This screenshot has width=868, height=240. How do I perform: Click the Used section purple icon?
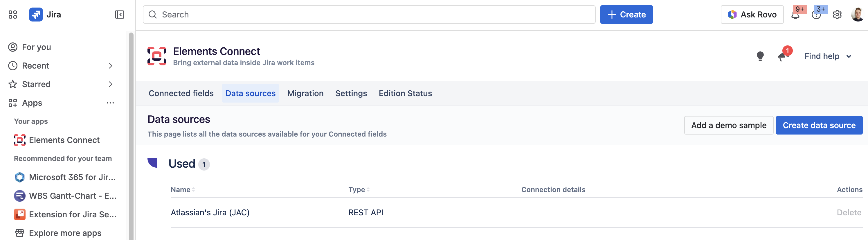152,163
